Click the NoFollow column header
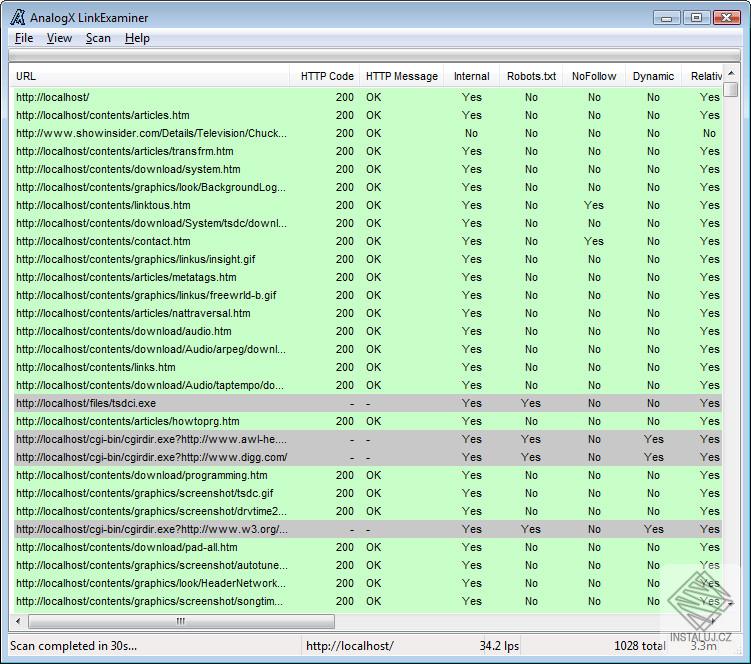This screenshot has height=664, width=751. [594, 76]
